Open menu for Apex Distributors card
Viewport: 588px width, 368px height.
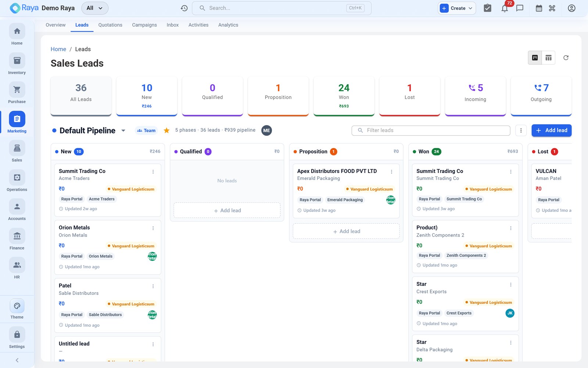pos(392,172)
